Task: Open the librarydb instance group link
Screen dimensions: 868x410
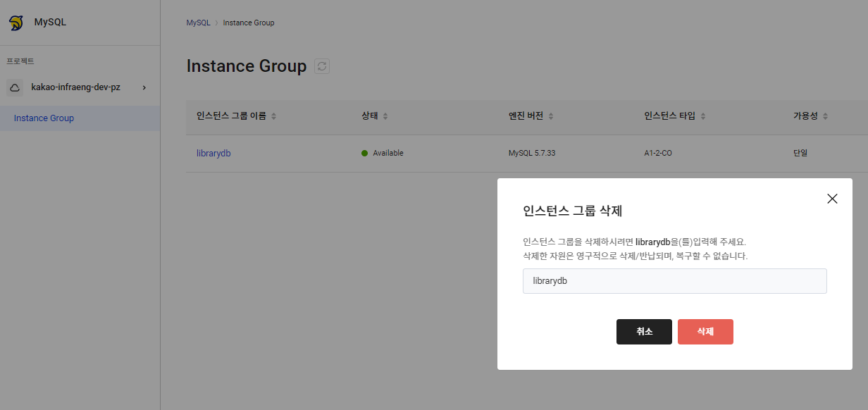Action: point(213,154)
